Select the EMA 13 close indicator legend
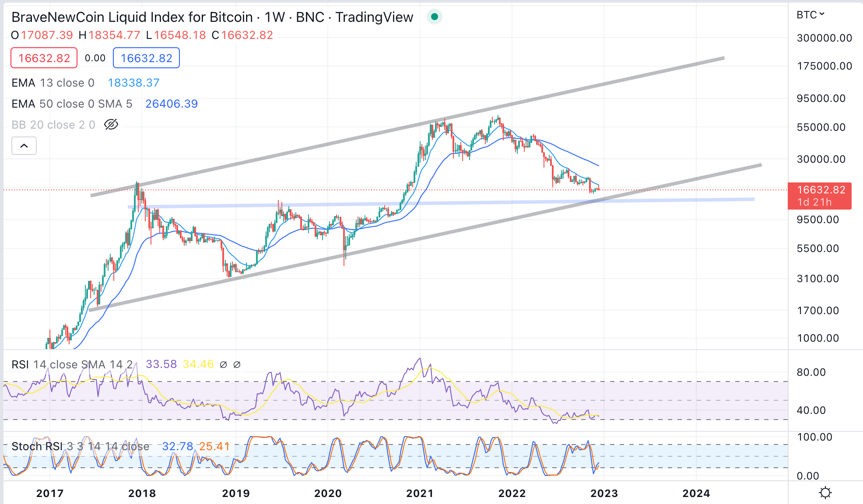863x504 pixels. 53,83
